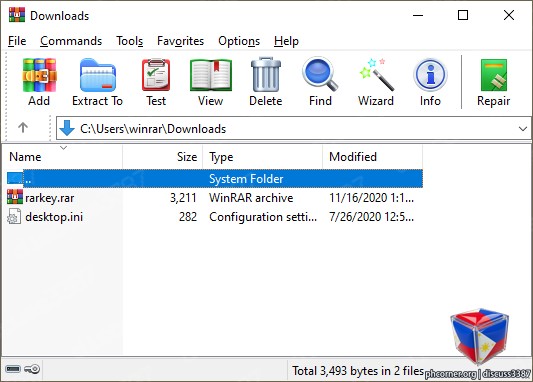Click the System Folder type text

246,179
